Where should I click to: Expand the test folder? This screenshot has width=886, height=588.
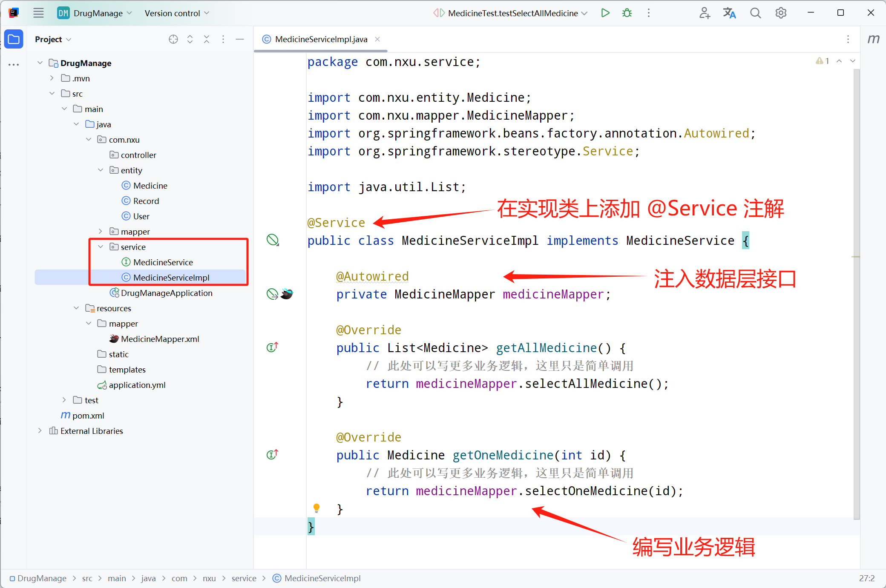(x=64, y=400)
